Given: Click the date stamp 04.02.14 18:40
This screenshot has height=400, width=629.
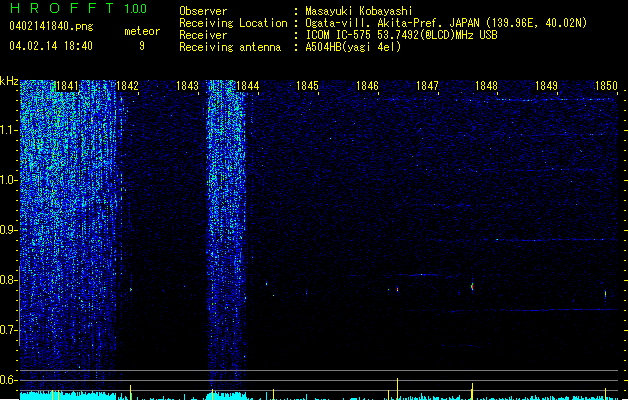Looking at the screenshot, I should click(x=51, y=46).
